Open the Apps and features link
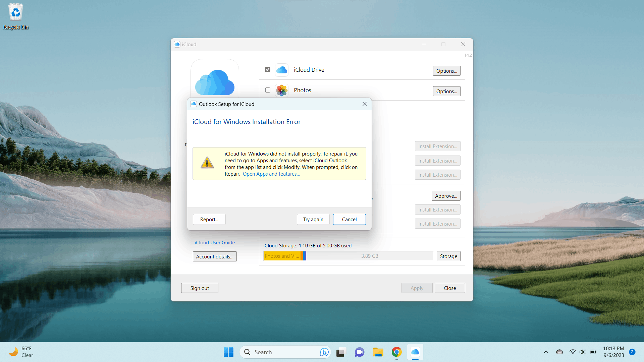 (271, 174)
